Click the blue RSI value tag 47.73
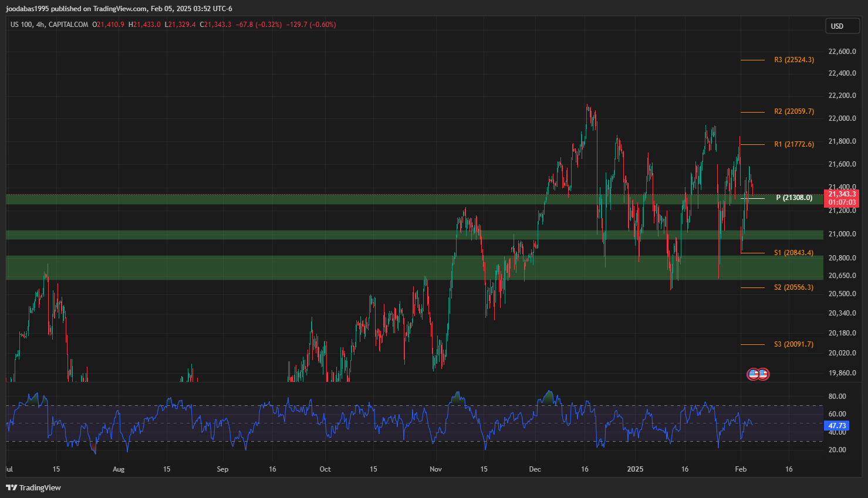868x498 pixels. point(837,426)
